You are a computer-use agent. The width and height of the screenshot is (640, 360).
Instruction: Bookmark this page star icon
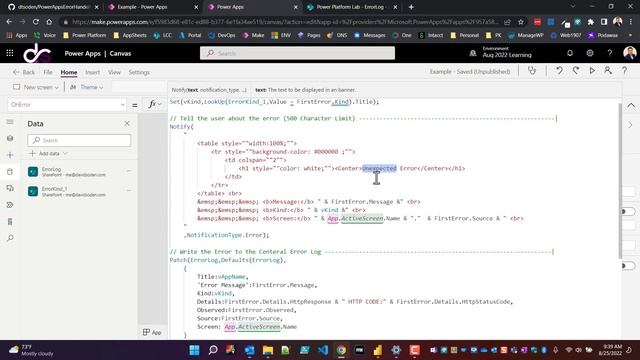pyautogui.click(x=521, y=22)
